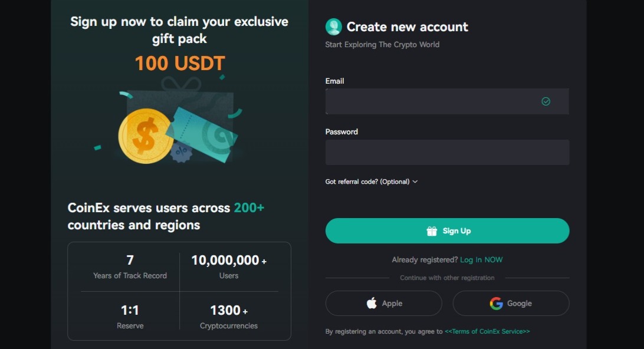Click the avatar icon beside Create new account
Viewport: 644px width, 349px height.
[x=333, y=27]
